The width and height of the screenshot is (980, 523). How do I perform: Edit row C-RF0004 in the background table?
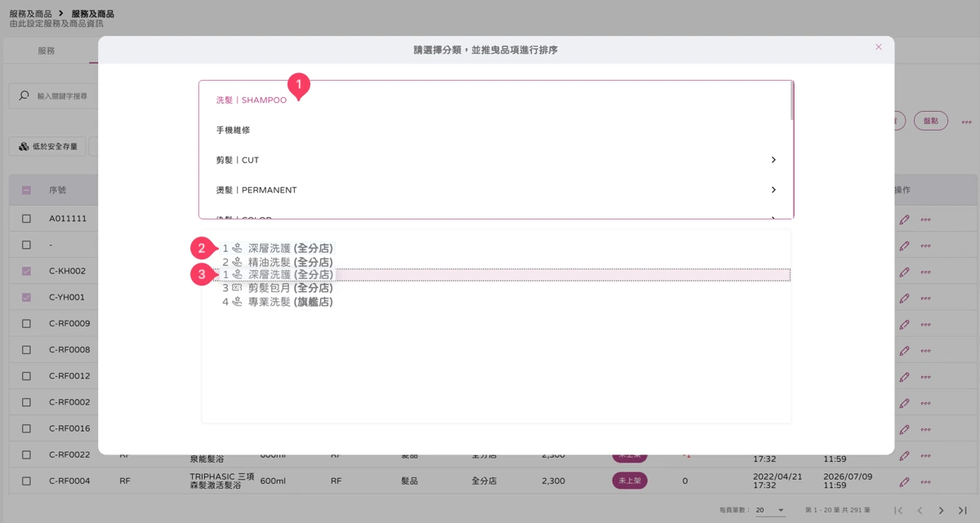[x=904, y=481]
